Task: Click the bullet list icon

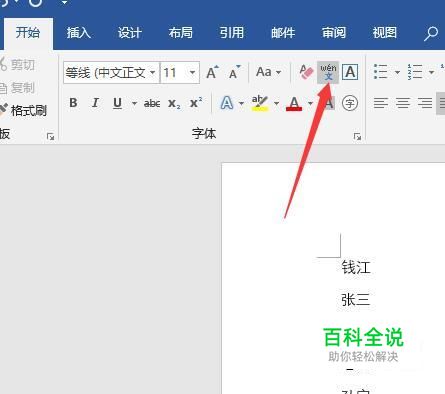Action: tap(381, 72)
